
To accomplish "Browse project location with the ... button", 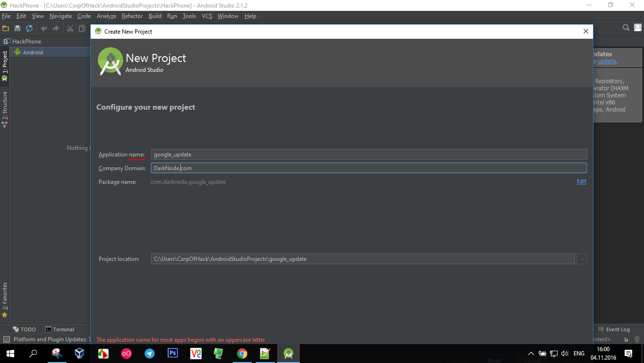I will (x=582, y=259).
